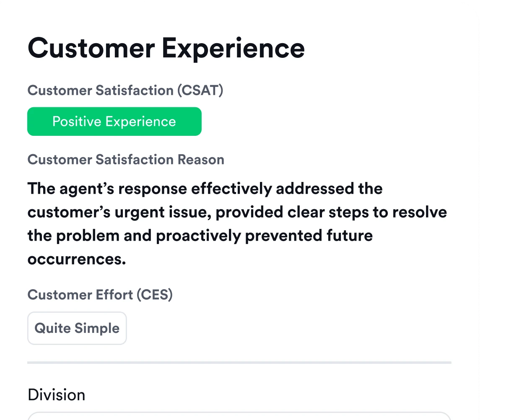Viewport: 509px width, 420px height.
Task: Click the Division field label
Action: coord(56,395)
